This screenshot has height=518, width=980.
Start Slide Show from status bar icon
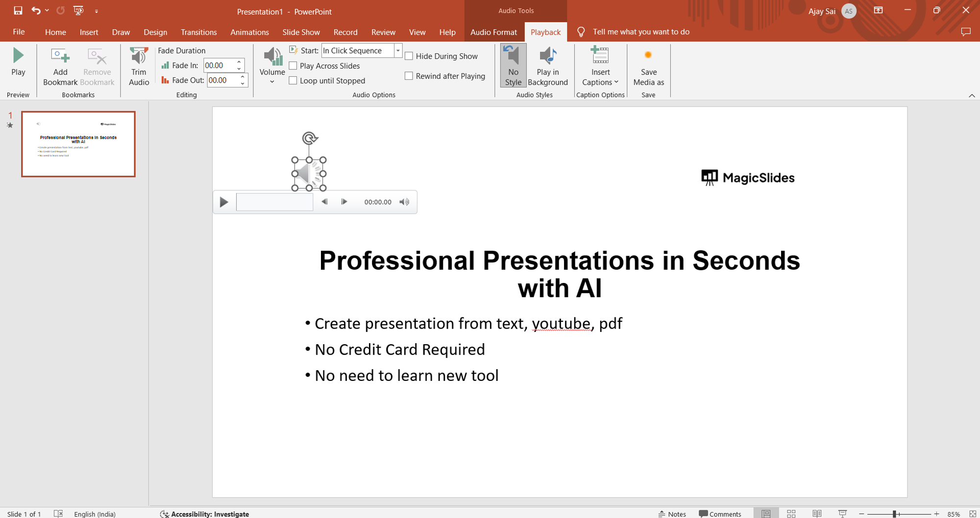click(x=842, y=514)
